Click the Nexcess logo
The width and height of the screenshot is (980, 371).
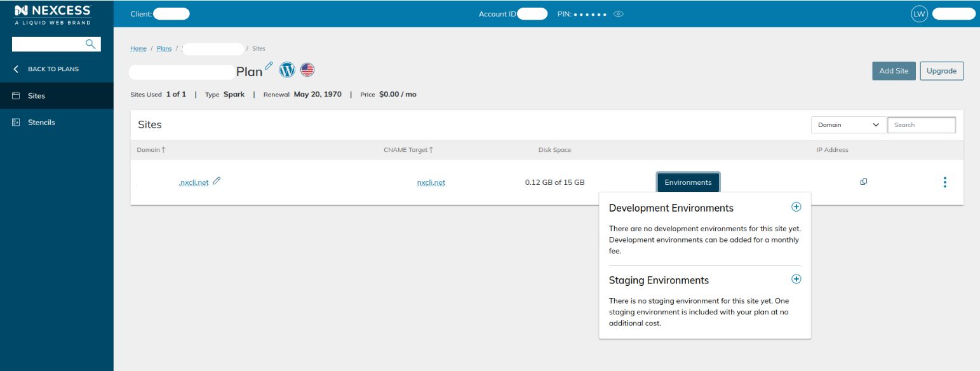(53, 14)
